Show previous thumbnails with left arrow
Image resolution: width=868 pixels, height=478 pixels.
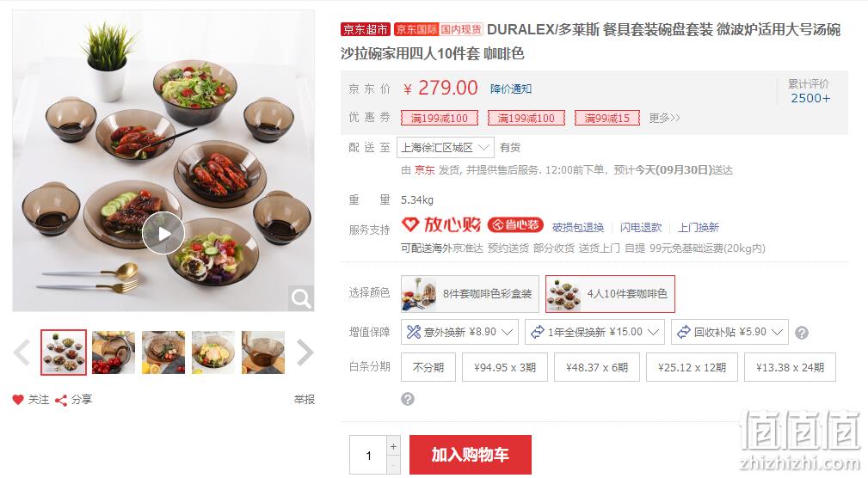pos(22,352)
